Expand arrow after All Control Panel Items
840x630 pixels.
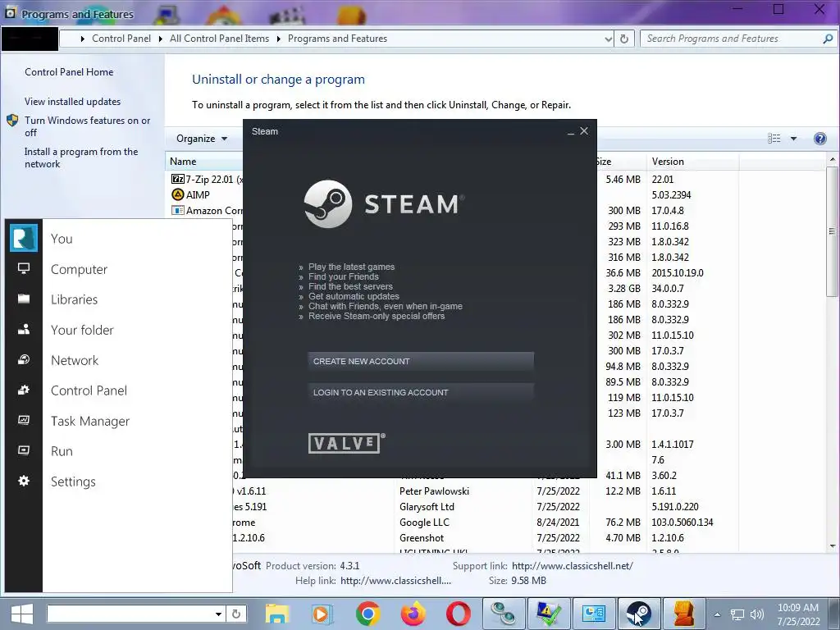(279, 39)
